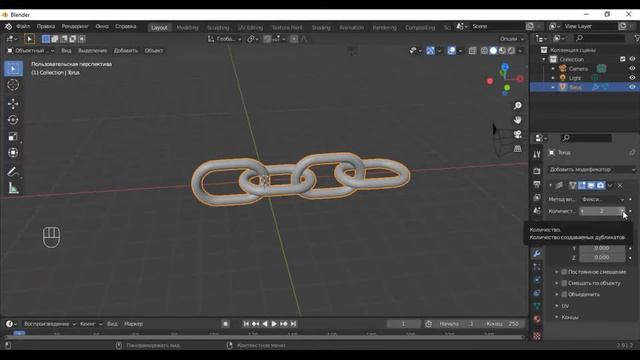
Task: Open the Глобальная orientation dropdown
Action: pyautogui.click(x=224, y=39)
